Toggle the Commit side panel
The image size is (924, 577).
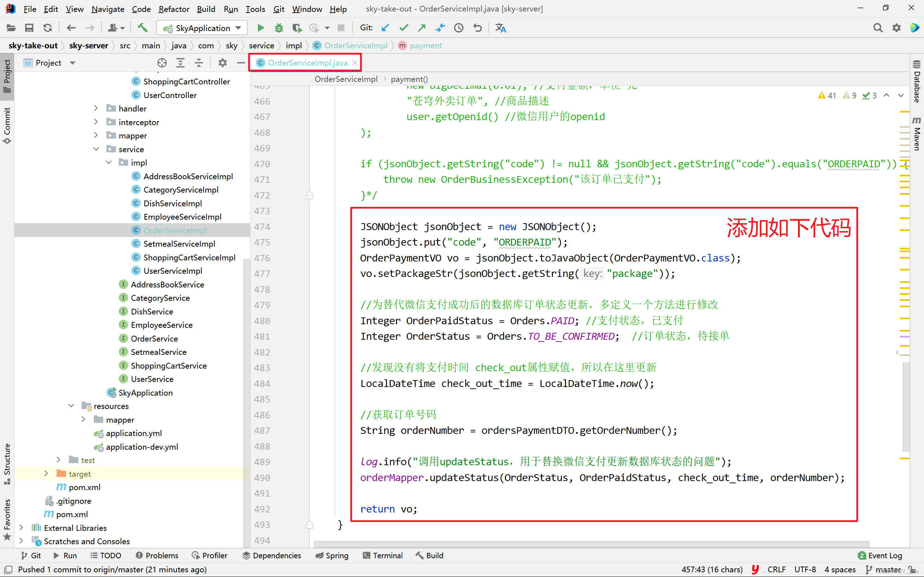tap(7, 125)
